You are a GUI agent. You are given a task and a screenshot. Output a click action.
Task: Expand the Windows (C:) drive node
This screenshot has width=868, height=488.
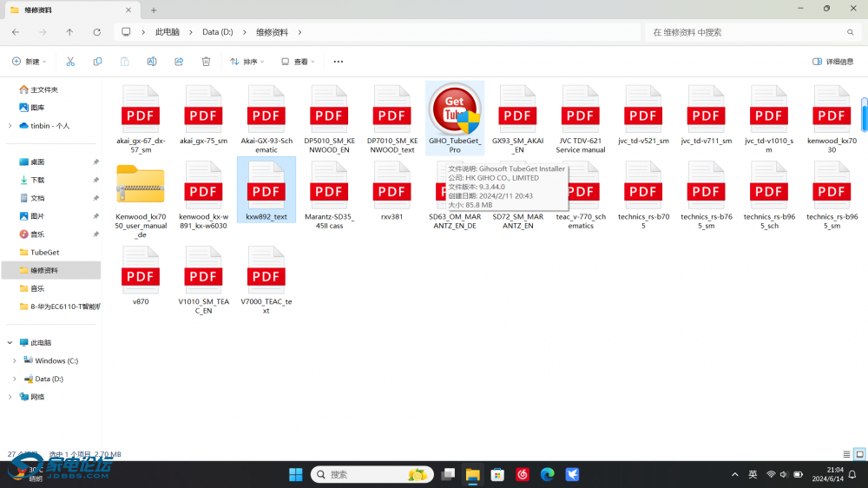pyautogui.click(x=15, y=360)
